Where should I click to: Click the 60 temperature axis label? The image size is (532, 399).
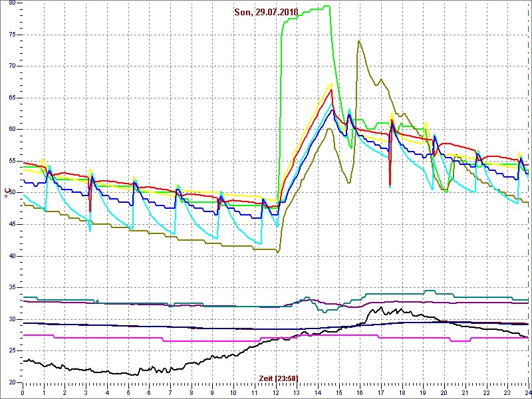[12, 129]
